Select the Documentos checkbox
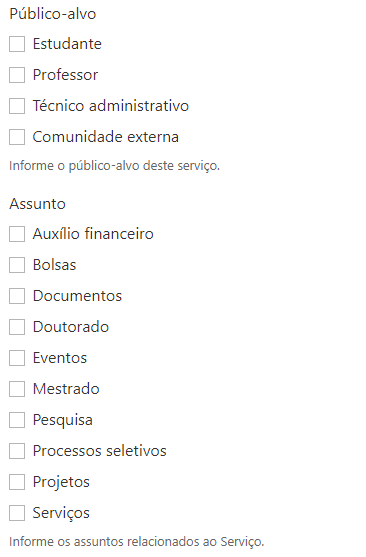The image size is (366, 557). click(x=17, y=296)
